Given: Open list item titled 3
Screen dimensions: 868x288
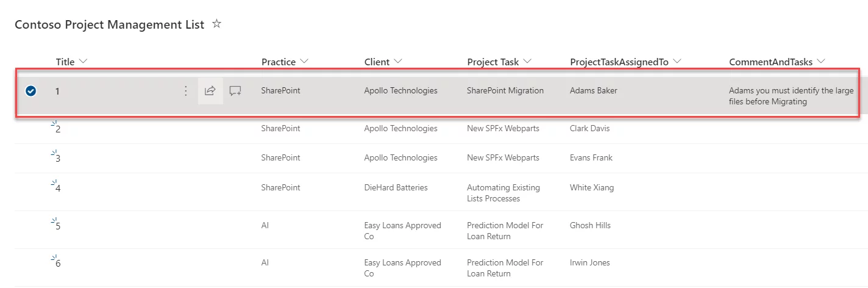Looking at the screenshot, I should pos(58,159).
